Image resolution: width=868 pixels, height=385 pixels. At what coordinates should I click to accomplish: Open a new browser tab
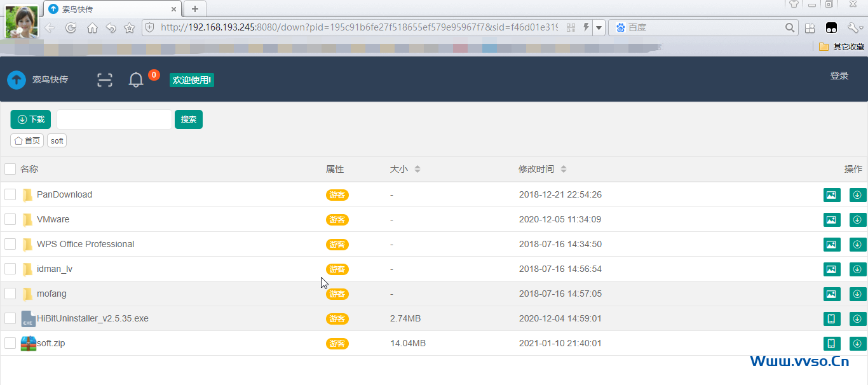pos(195,9)
